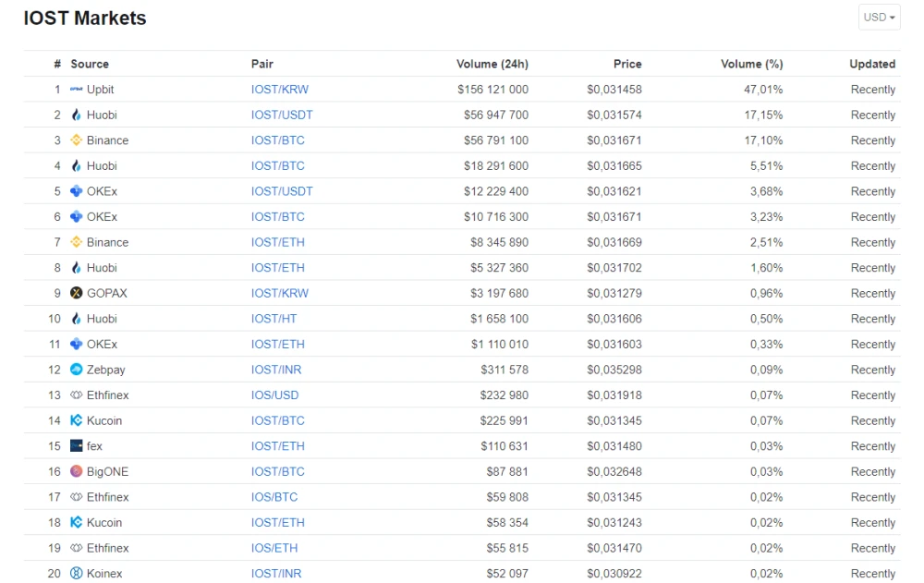Click the Upbit exchange logo icon
The width and height of the screenshot is (924, 583).
click(x=76, y=90)
